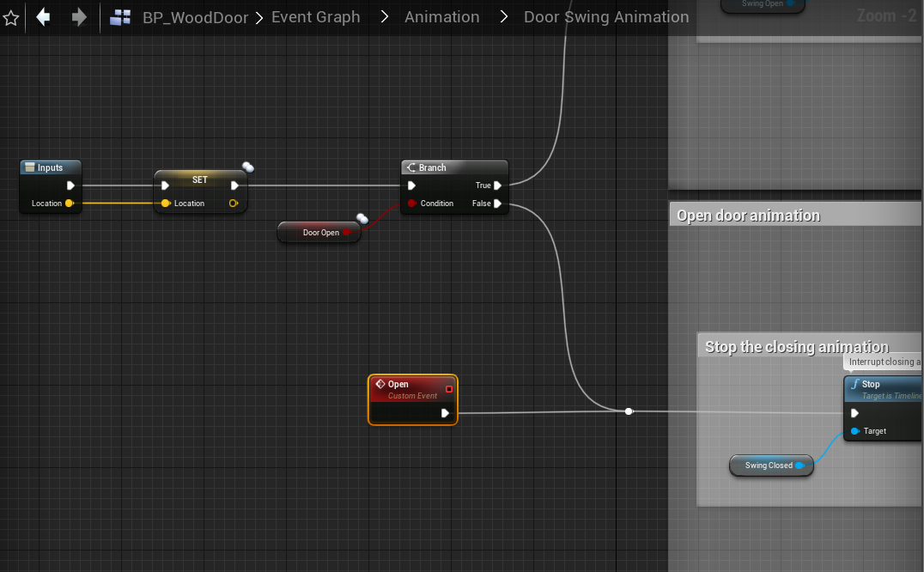This screenshot has height=572, width=924.
Task: Select the Inputs node header
Action: point(51,167)
